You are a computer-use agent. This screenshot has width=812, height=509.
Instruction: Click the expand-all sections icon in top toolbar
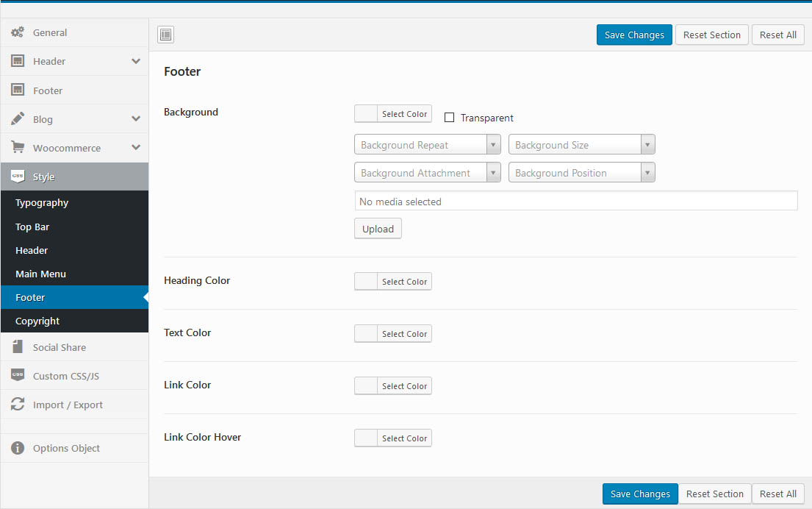coord(165,35)
